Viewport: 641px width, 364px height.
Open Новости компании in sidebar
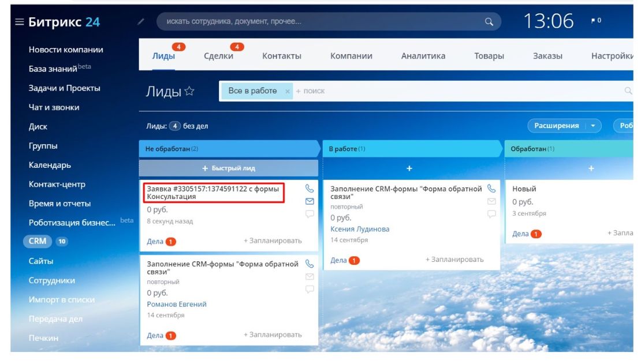tap(66, 50)
